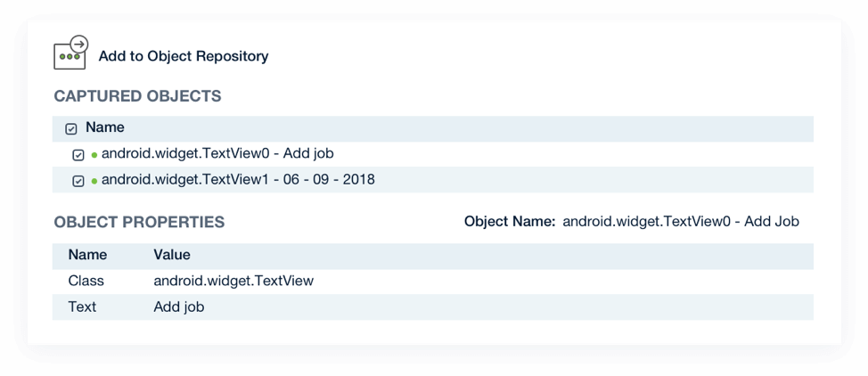Viewport: 868px width, 376px height.
Task: Click the Add to Object Repository icon
Action: [x=71, y=53]
